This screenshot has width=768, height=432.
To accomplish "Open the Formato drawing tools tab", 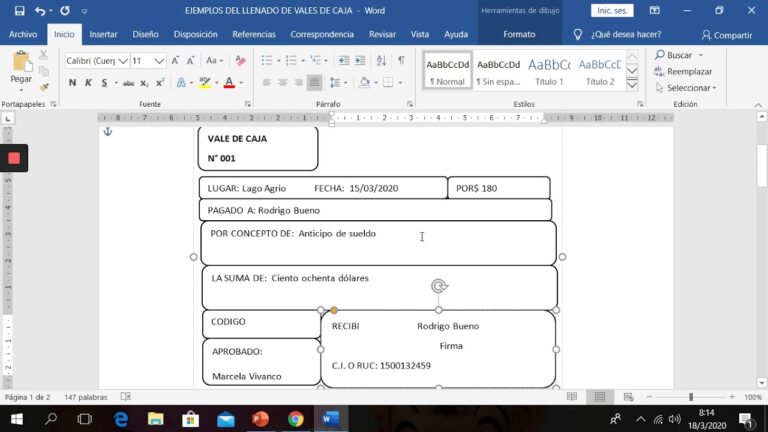I will click(519, 34).
